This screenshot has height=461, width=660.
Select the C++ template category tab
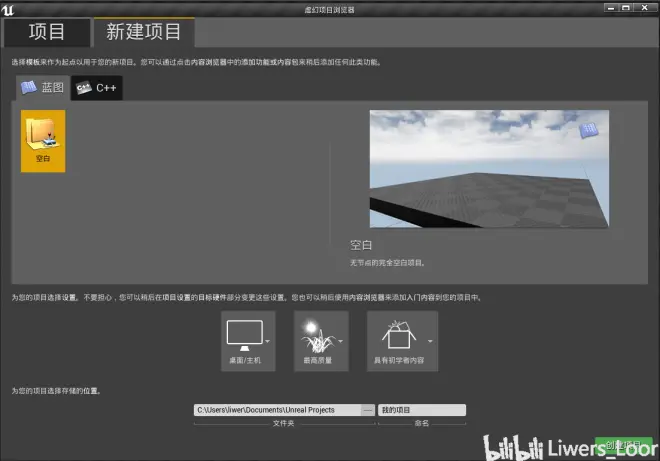96,88
